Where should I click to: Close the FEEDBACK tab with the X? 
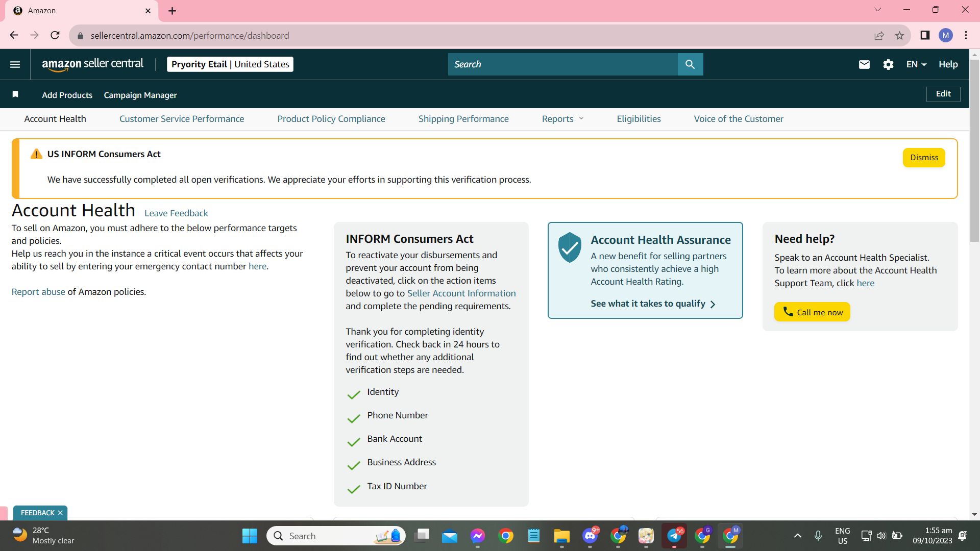coord(60,513)
